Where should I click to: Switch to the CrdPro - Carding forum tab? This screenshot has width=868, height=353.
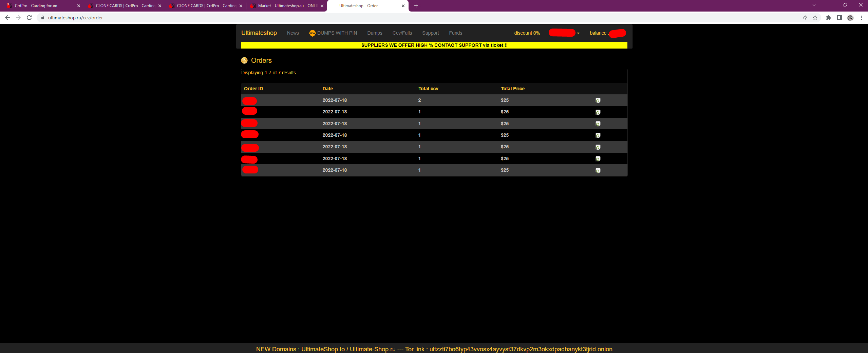coord(36,6)
